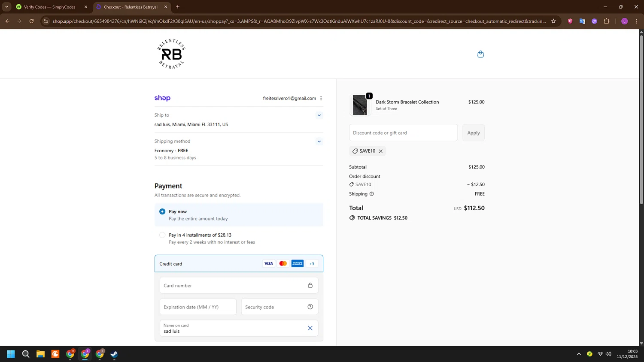644x362 pixels.
Task: Open the volume control in system tray
Action: (x=608, y=354)
